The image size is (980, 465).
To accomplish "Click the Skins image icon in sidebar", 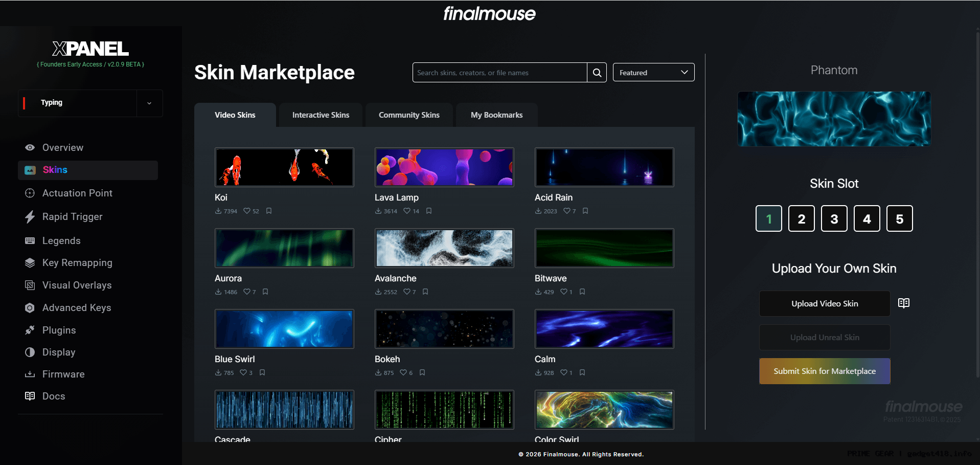I will coord(30,170).
